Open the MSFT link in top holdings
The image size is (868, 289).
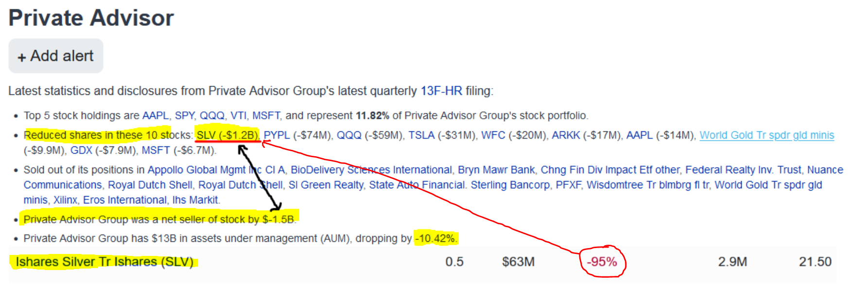pyautogui.click(x=266, y=115)
